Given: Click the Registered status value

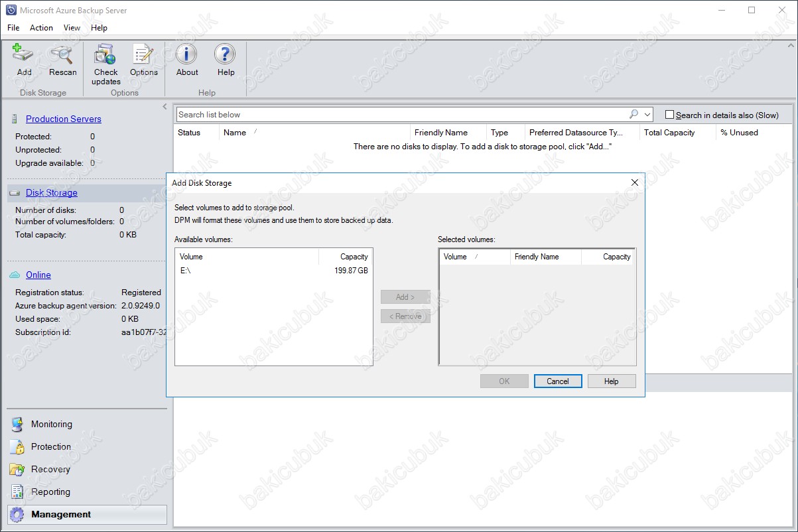Looking at the screenshot, I should point(141,293).
